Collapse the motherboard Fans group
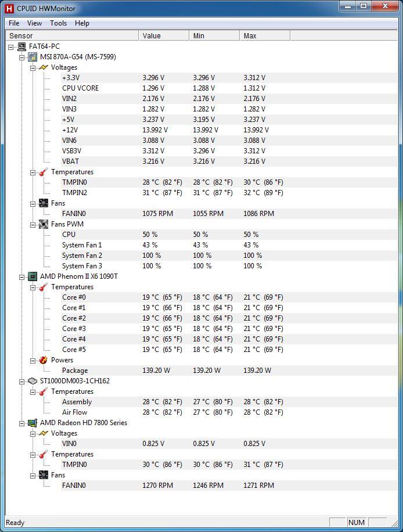403x532 pixels. tap(33, 204)
